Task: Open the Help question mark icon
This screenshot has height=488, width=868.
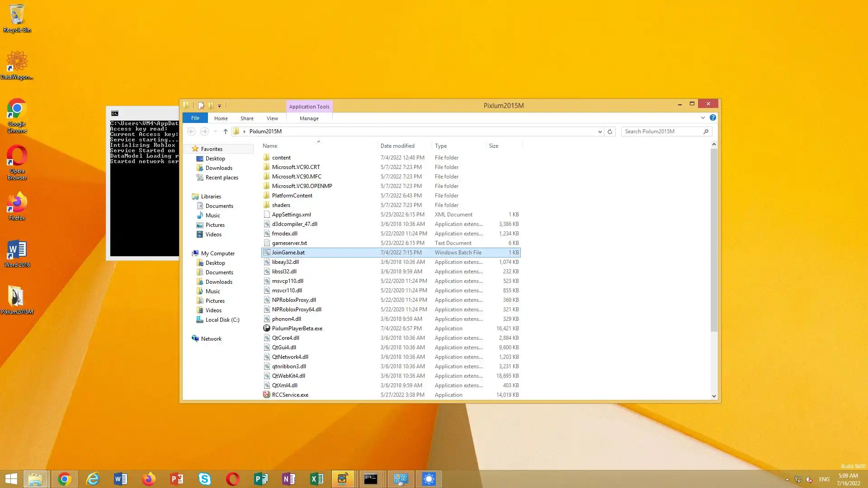Action: pyautogui.click(x=713, y=117)
